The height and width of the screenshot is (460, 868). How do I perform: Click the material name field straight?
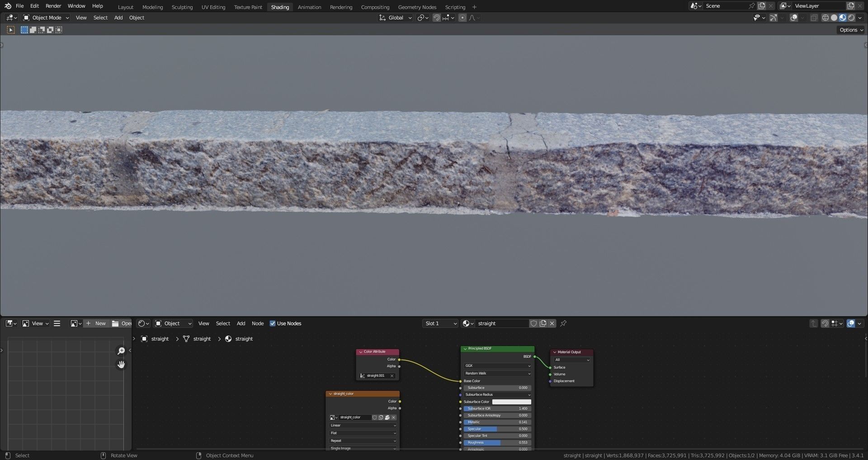502,323
